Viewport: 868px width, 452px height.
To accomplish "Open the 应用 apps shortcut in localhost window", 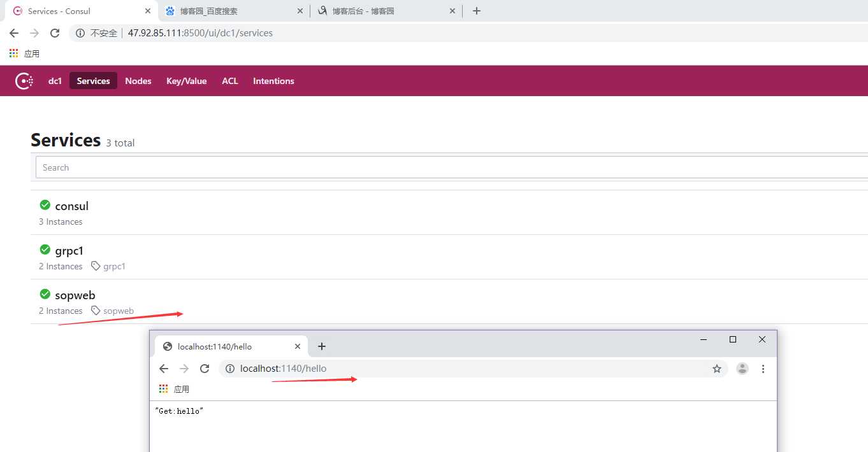I will pos(174,389).
